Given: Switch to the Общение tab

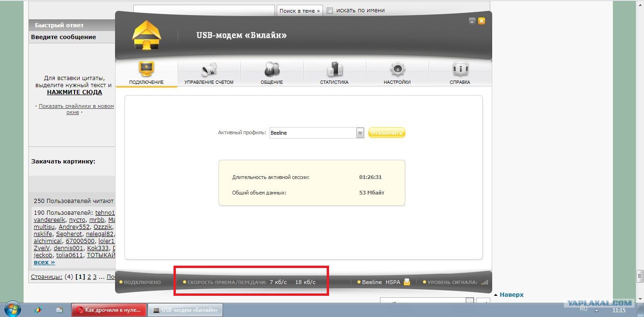Looking at the screenshot, I should [x=272, y=73].
